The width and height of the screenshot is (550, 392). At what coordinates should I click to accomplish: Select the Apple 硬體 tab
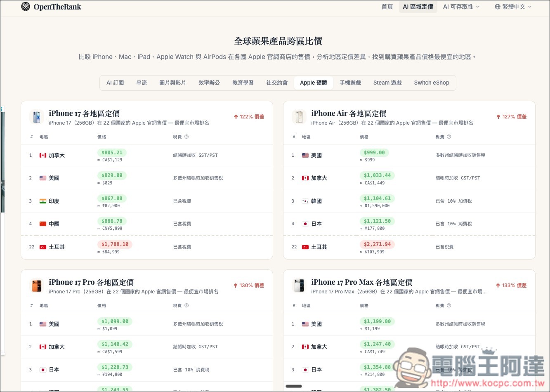pos(314,83)
